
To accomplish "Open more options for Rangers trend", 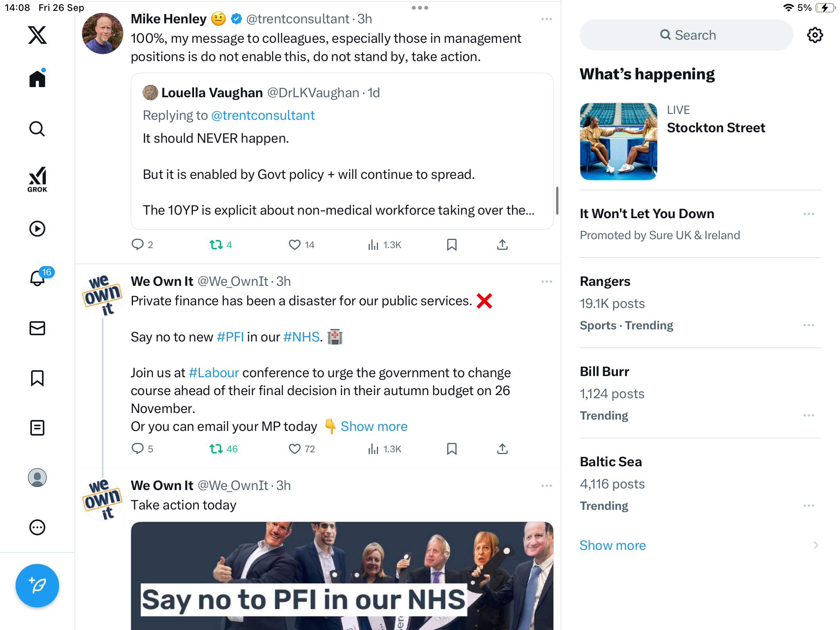I will (808, 325).
